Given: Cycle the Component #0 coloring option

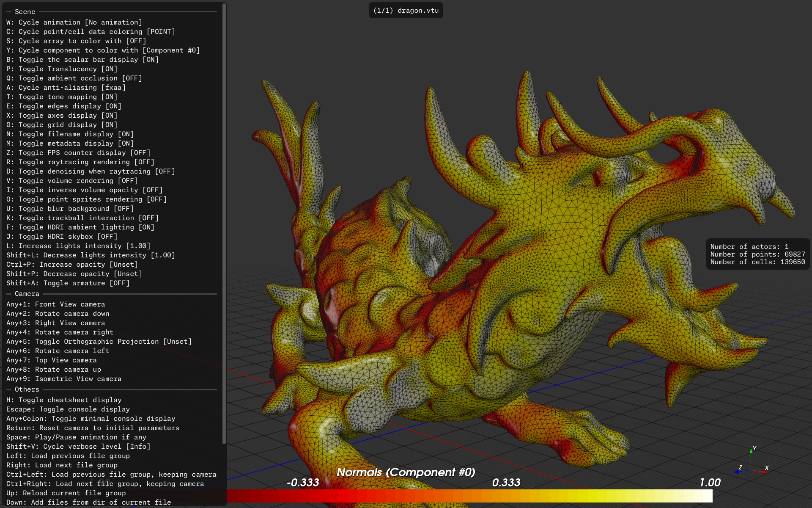Looking at the screenshot, I should tap(103, 50).
